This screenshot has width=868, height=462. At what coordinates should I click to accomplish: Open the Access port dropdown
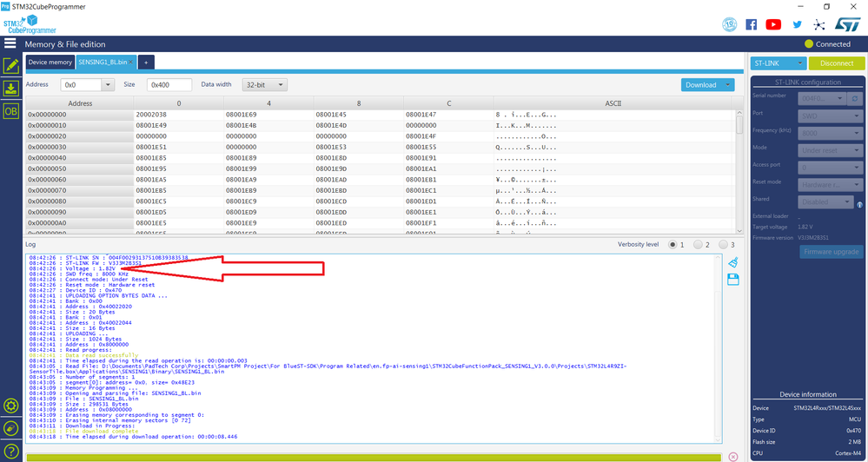pyautogui.click(x=830, y=168)
